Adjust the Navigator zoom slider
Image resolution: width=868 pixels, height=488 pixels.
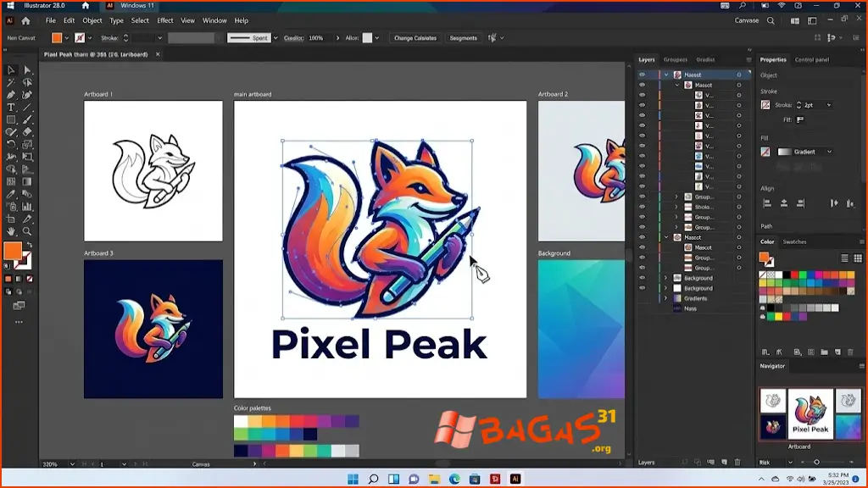816,462
